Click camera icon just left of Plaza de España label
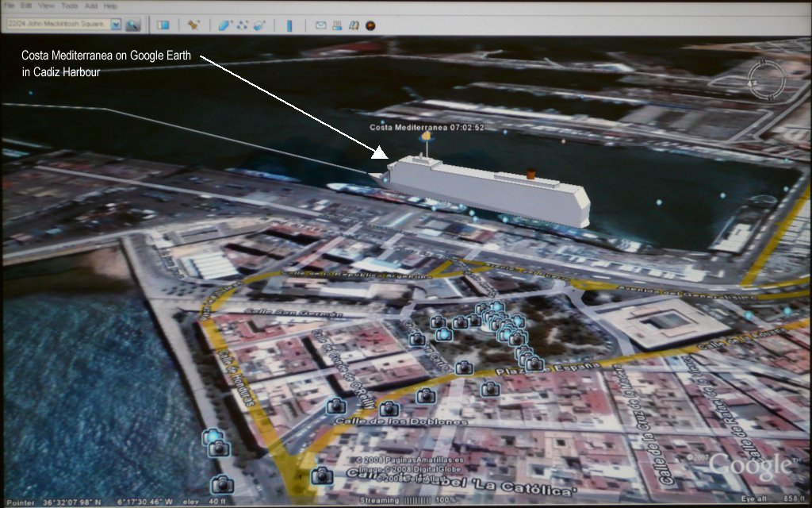Screen dimensions: 812x508 464,368
